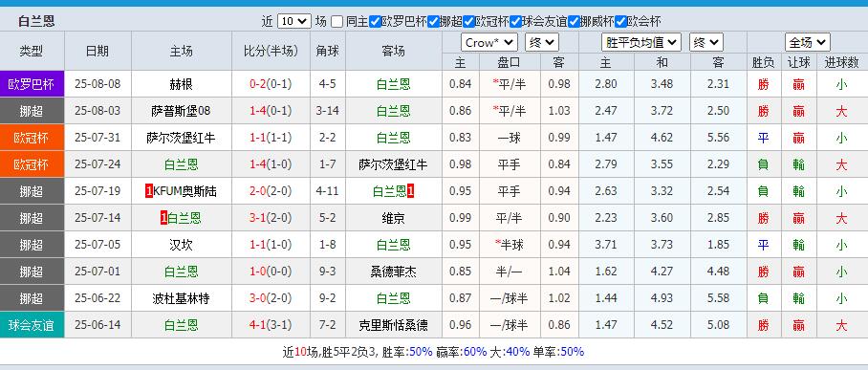Click the away odds 5.56
The width and height of the screenshot is (868, 370).
(718, 138)
